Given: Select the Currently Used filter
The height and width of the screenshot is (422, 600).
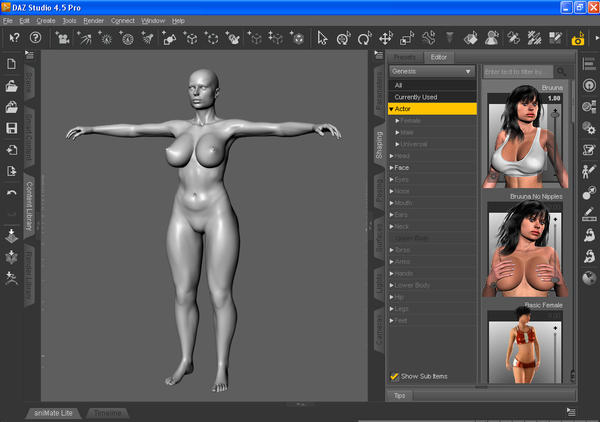Looking at the screenshot, I should click(418, 96).
